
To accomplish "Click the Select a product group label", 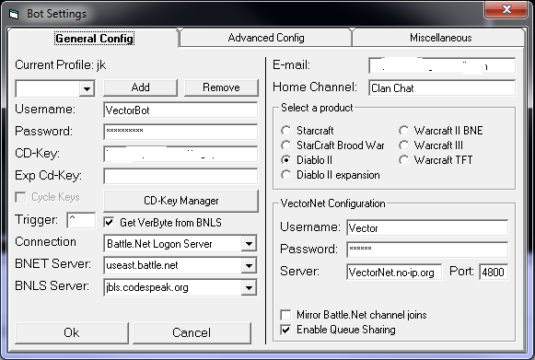I will point(317,108).
